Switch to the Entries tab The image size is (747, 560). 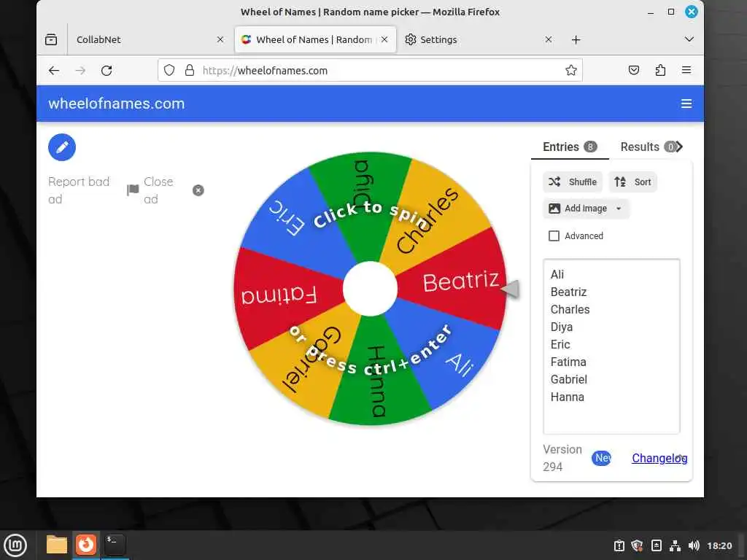[570, 147]
